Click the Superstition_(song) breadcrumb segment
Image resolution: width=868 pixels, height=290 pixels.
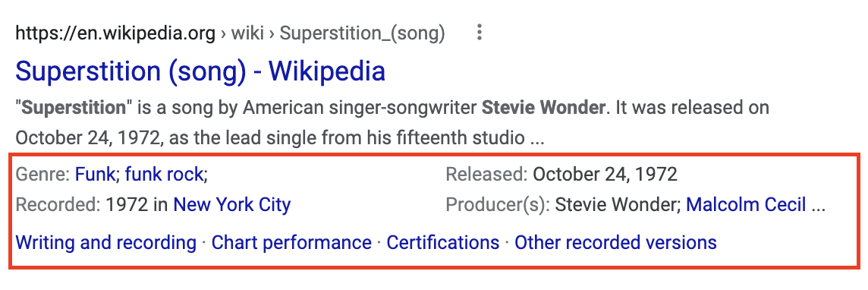point(363,33)
